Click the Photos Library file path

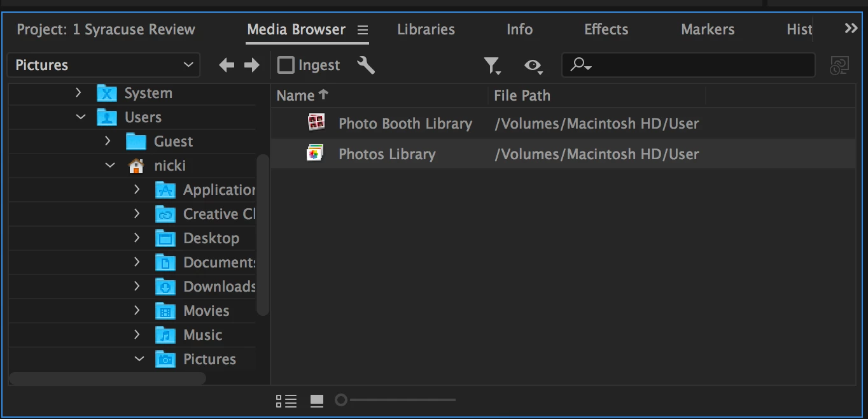tap(597, 154)
